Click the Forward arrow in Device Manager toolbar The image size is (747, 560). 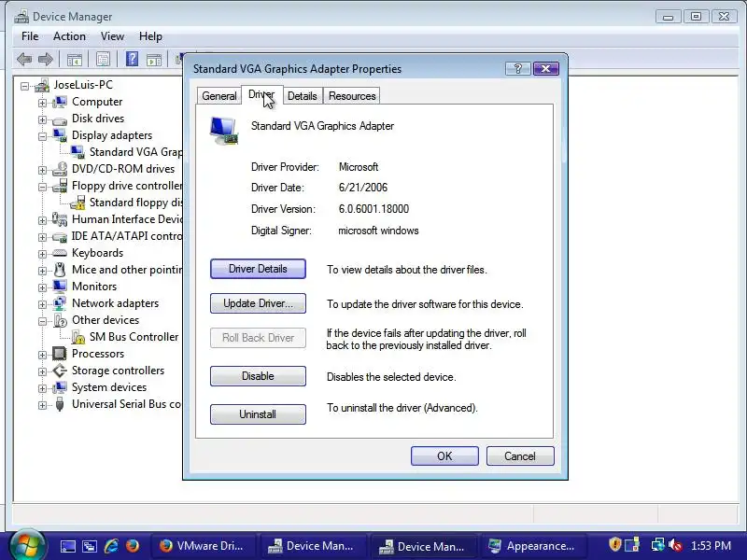[46, 60]
